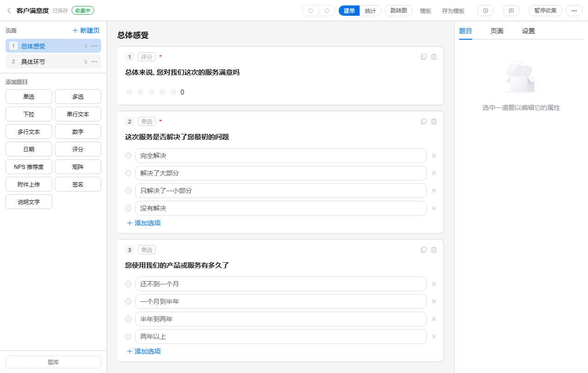The width and height of the screenshot is (588, 373).
Task: Delete question 3 with trash icon
Action: click(x=434, y=250)
